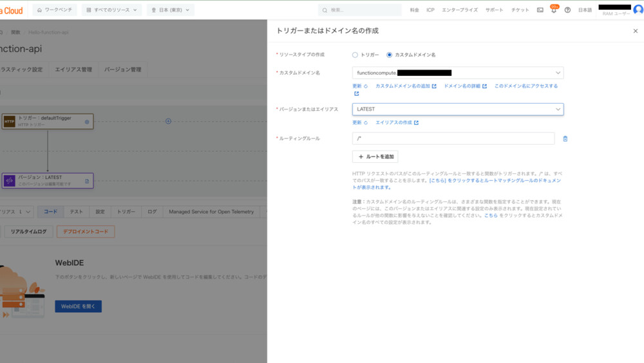
Task: Delete the routing rule with trash icon
Action: tap(565, 138)
